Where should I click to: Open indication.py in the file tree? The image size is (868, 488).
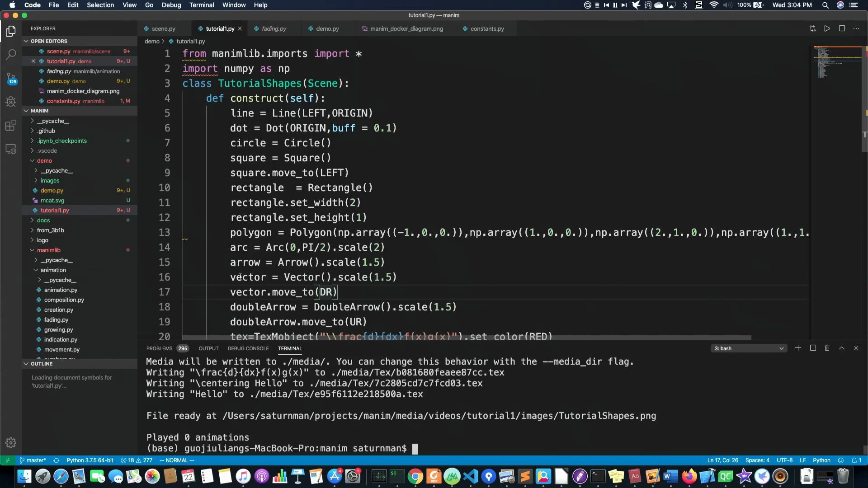80,340
